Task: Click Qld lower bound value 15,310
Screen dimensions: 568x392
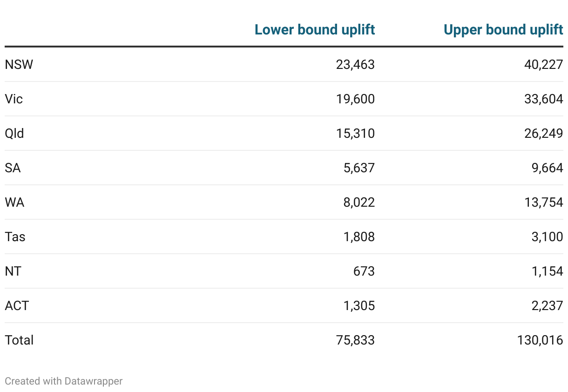Action: tap(355, 133)
